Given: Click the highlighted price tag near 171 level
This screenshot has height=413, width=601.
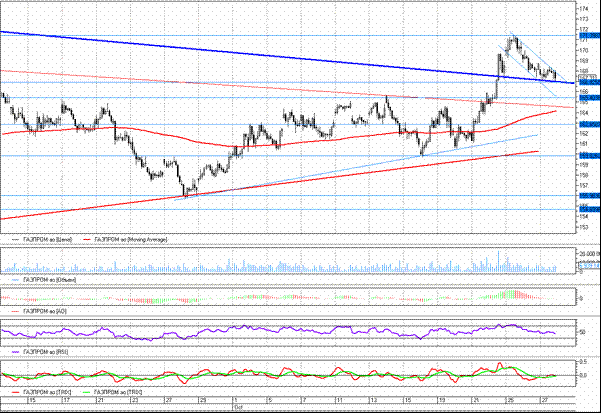Looking at the screenshot, I should pos(590,35).
